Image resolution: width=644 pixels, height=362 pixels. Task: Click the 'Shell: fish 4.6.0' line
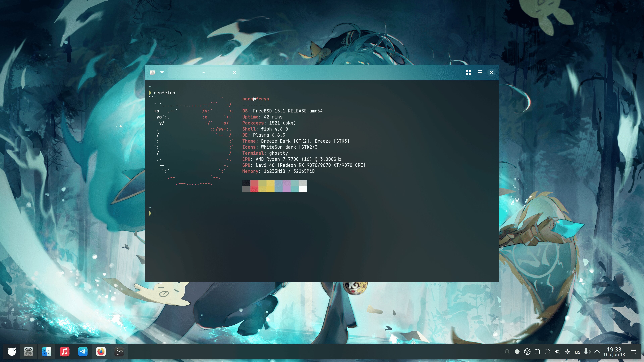pos(265,129)
